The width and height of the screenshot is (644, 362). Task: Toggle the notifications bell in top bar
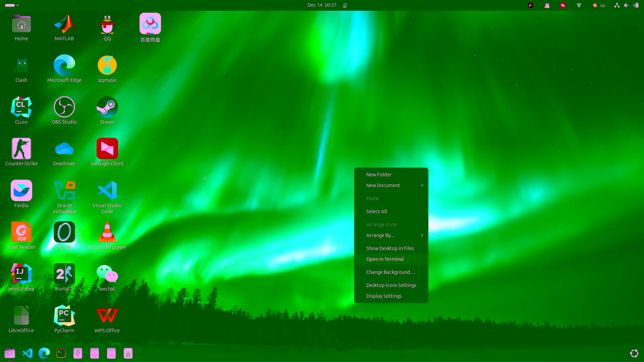(345, 5)
